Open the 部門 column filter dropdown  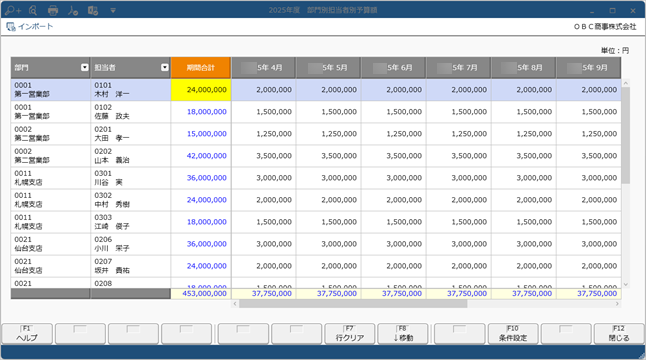(x=84, y=68)
